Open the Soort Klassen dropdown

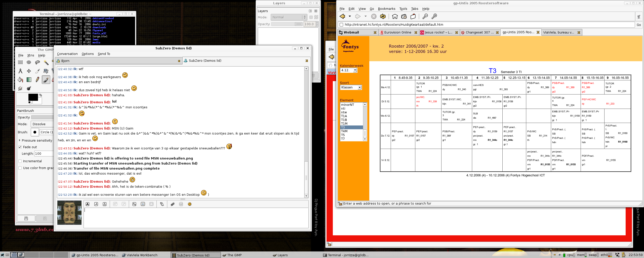[351, 87]
